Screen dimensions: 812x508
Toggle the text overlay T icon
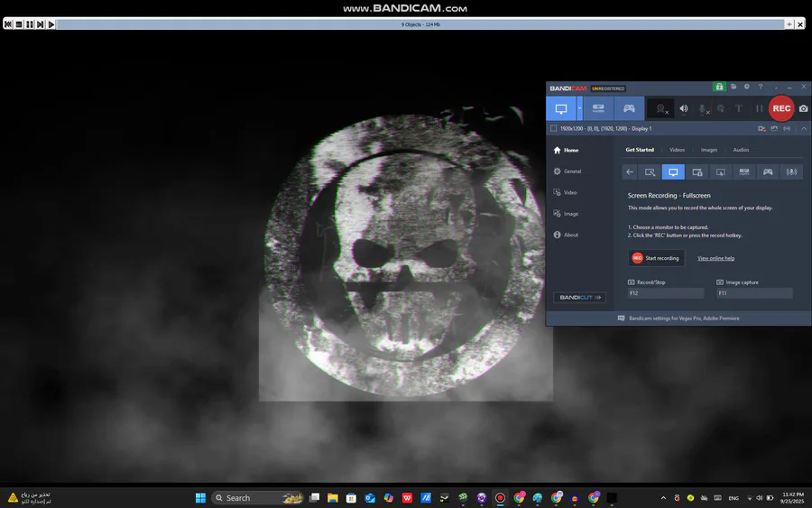click(x=739, y=109)
